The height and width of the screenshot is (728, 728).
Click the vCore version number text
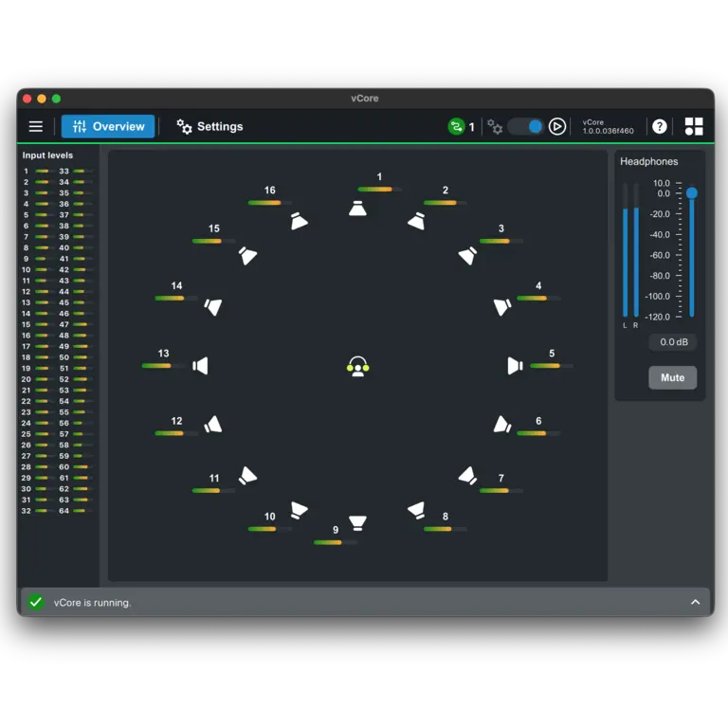(x=608, y=131)
